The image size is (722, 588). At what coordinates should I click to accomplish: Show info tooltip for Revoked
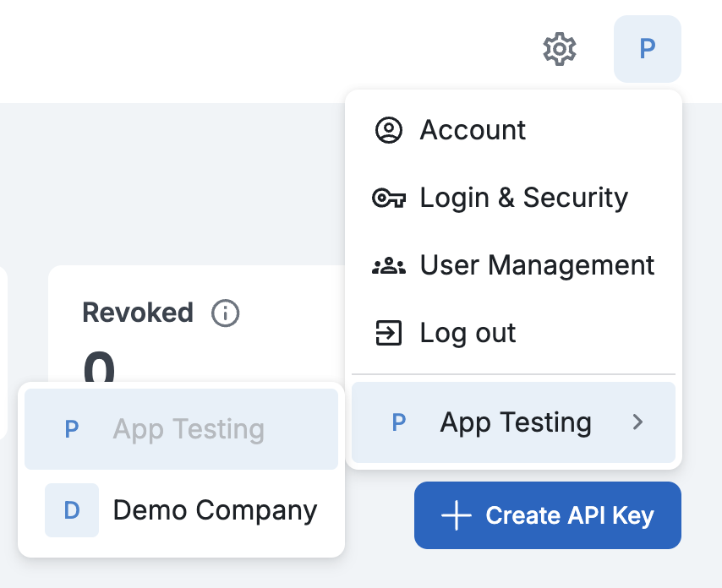coord(225,313)
